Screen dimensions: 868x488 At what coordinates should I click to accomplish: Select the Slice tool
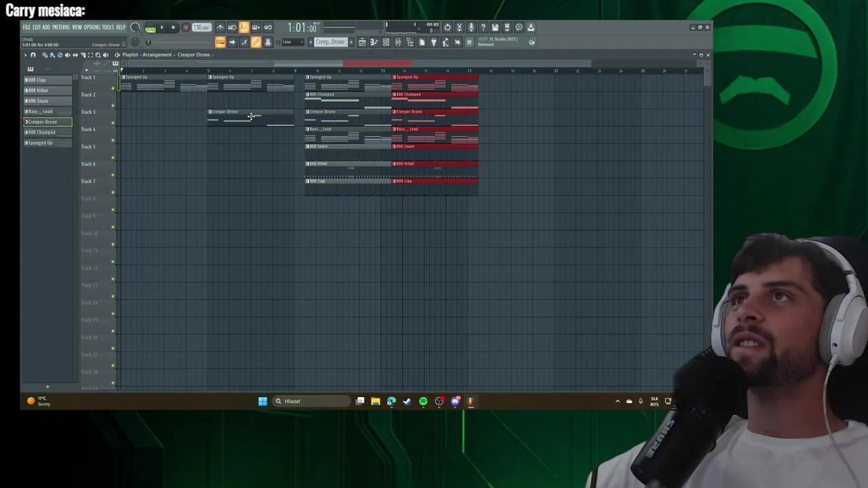click(x=83, y=55)
